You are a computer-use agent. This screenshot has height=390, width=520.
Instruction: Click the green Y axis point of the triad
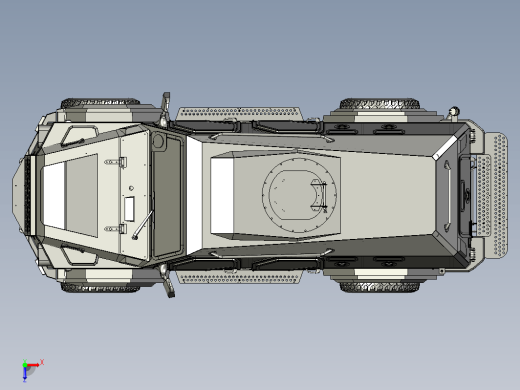pos(25,365)
